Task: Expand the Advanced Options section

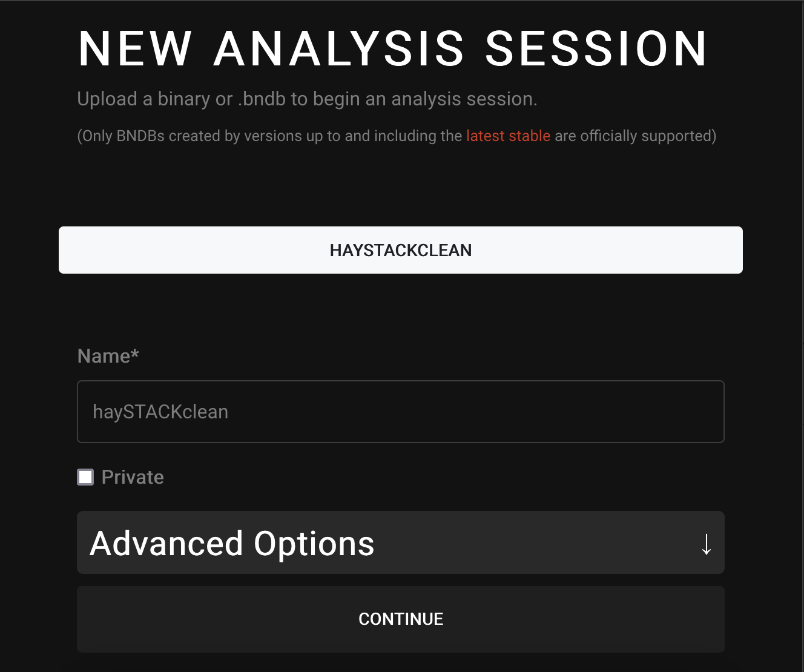Action: click(x=400, y=542)
